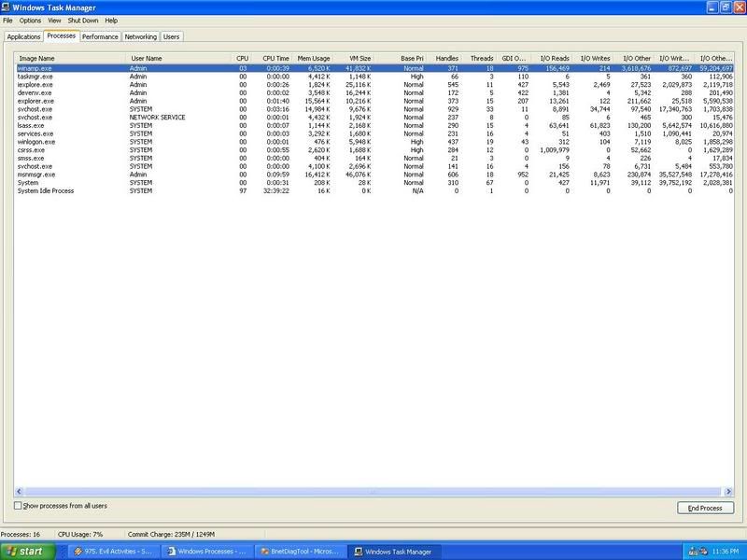The width and height of the screenshot is (747, 560).
Task: Open the Users tab
Action: (172, 36)
